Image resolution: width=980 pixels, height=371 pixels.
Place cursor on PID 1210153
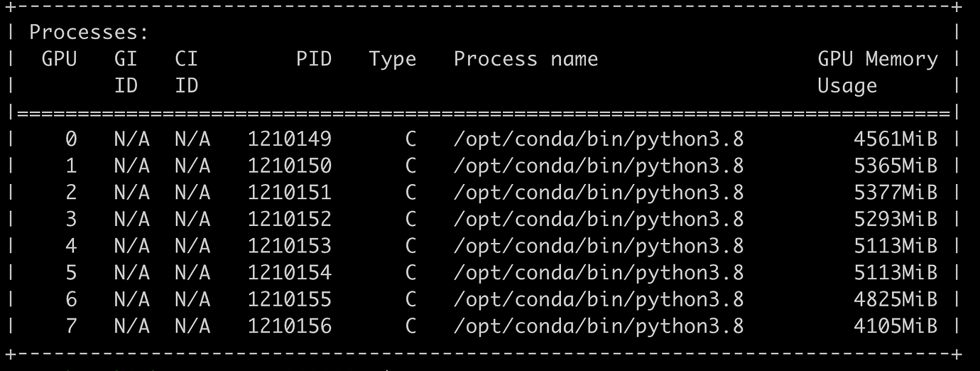pos(289,246)
